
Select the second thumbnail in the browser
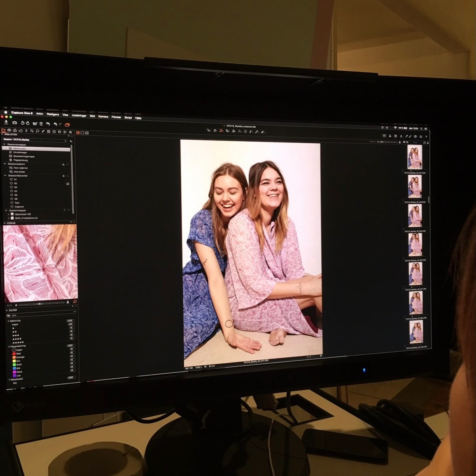415,186
